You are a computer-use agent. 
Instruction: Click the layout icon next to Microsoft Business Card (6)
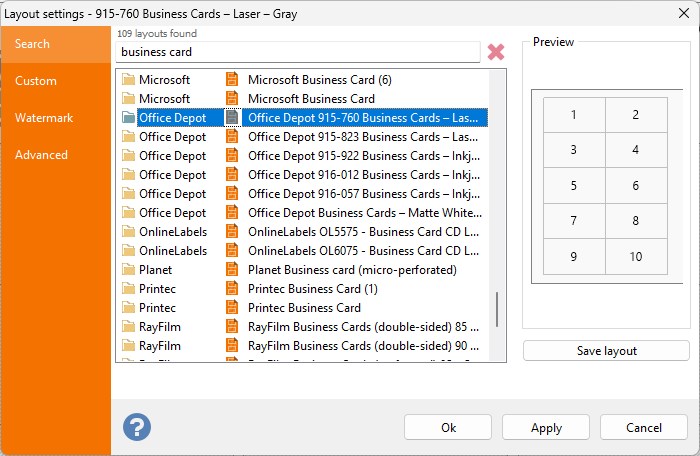tap(232, 79)
